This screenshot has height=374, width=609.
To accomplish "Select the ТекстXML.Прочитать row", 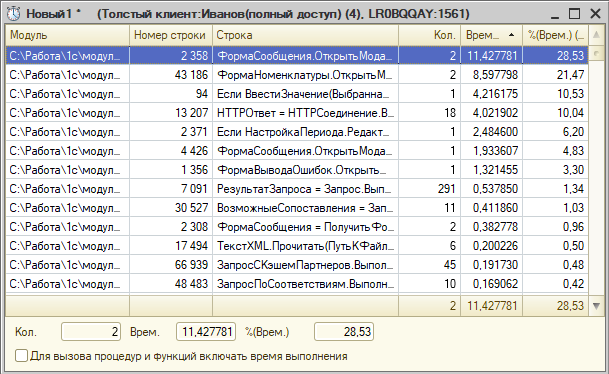I will pyautogui.click(x=297, y=246).
